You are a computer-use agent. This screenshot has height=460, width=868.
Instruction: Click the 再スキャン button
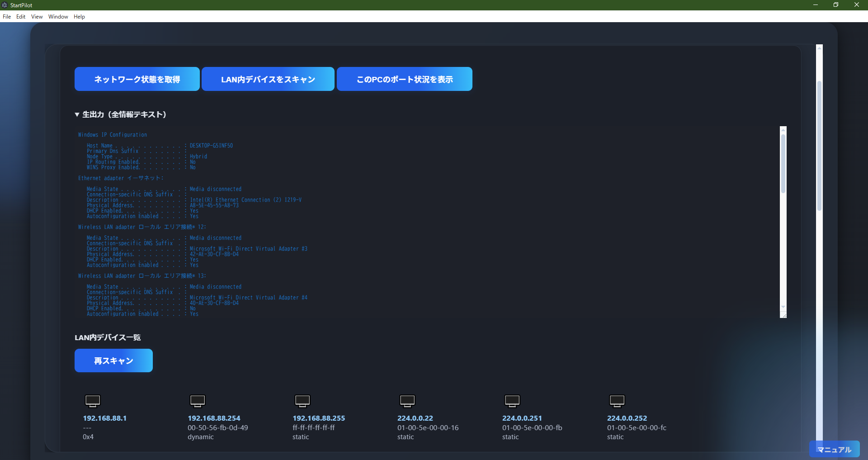point(113,360)
